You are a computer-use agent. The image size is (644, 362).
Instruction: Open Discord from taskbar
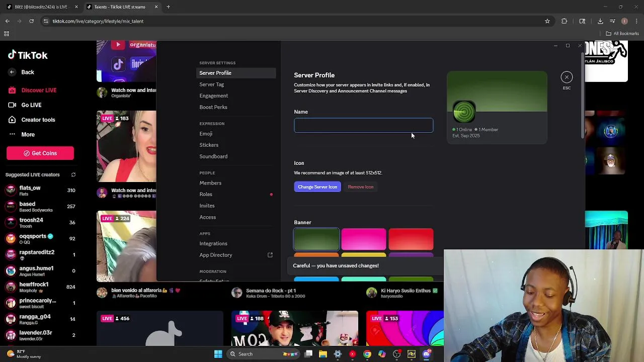click(x=427, y=354)
